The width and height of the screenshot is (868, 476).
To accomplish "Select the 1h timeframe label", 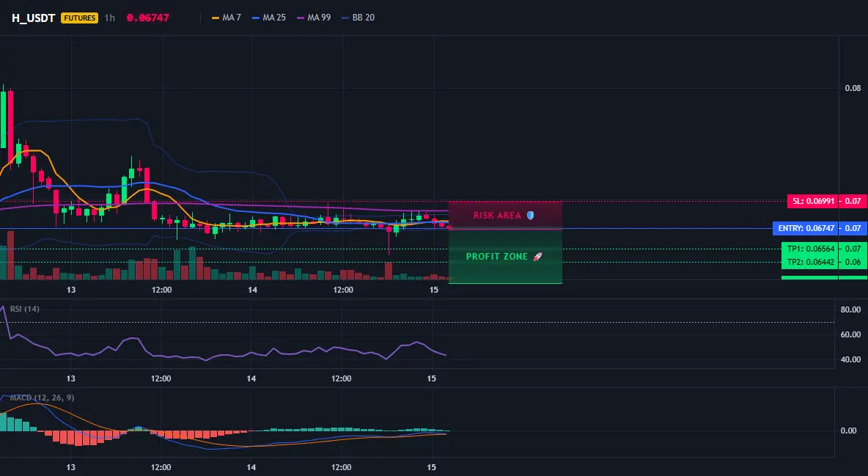I will click(x=110, y=18).
